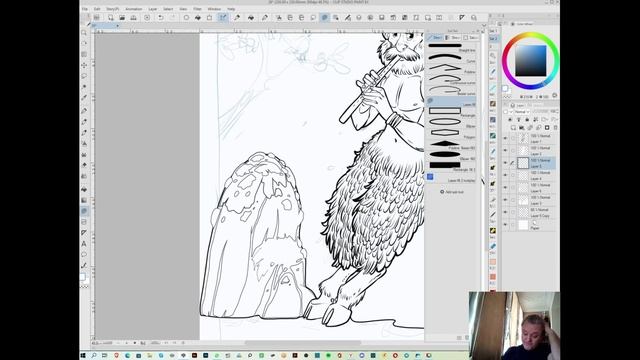Hide Layer 4 using its eye icon
This screenshot has width=640, height=360.
pos(505,175)
